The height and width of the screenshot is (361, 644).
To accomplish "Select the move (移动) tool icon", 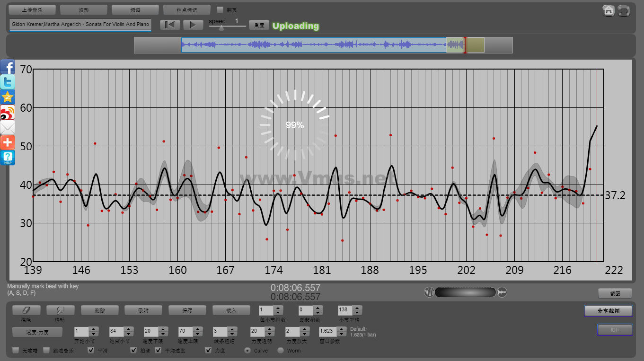I will coord(60,310).
